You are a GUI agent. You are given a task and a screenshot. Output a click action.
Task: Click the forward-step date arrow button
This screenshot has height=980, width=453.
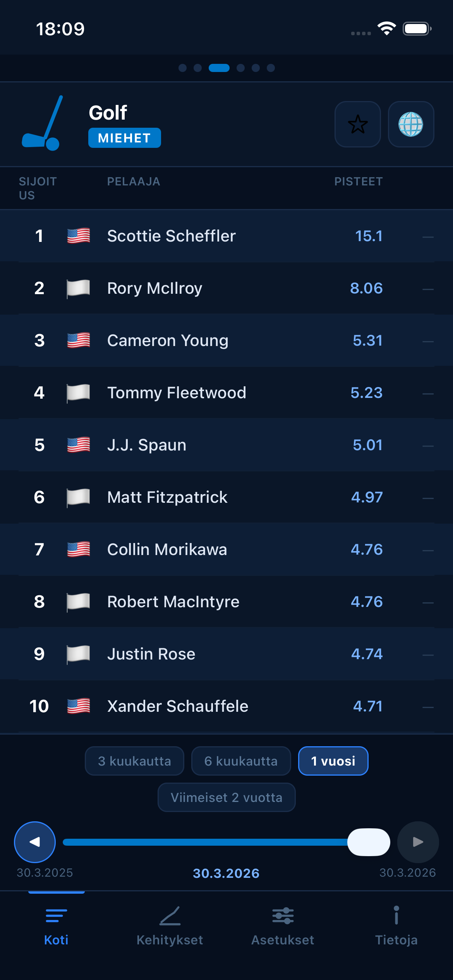click(x=417, y=841)
